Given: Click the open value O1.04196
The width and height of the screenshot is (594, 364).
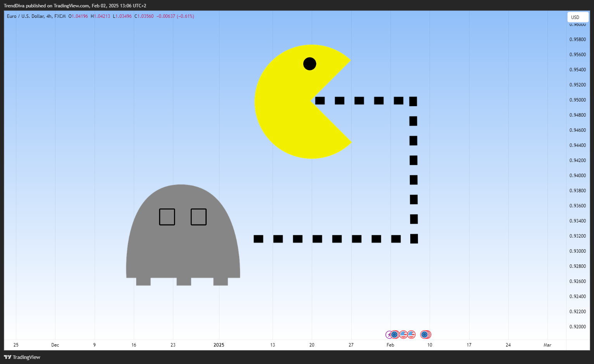Looking at the screenshot, I should 78,16.
